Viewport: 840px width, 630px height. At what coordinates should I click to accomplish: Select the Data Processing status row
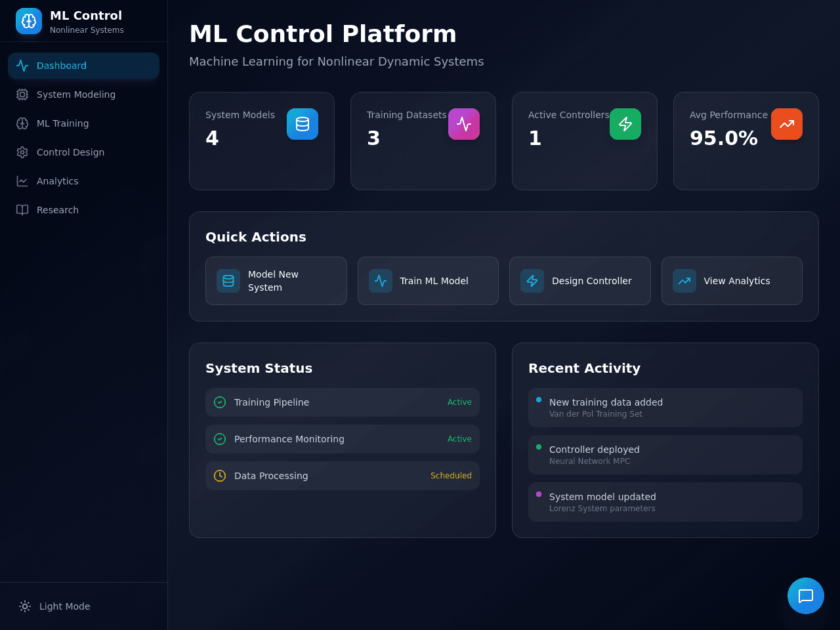(343, 476)
